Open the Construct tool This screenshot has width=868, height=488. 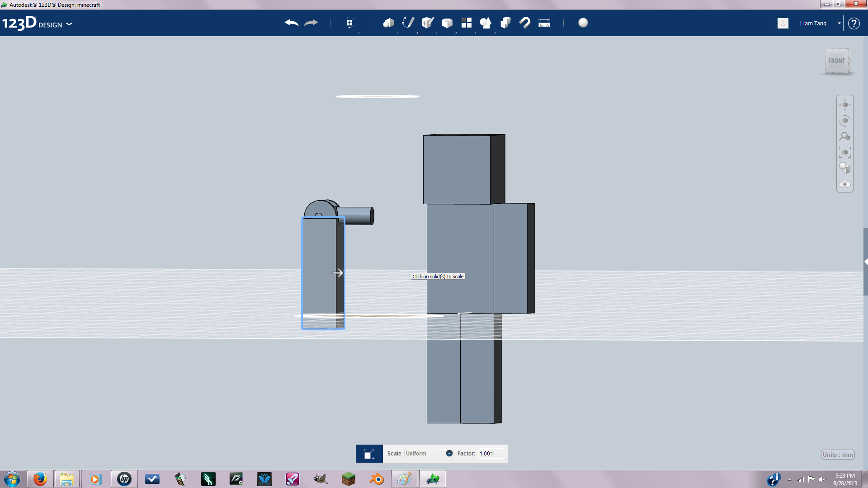426,23
